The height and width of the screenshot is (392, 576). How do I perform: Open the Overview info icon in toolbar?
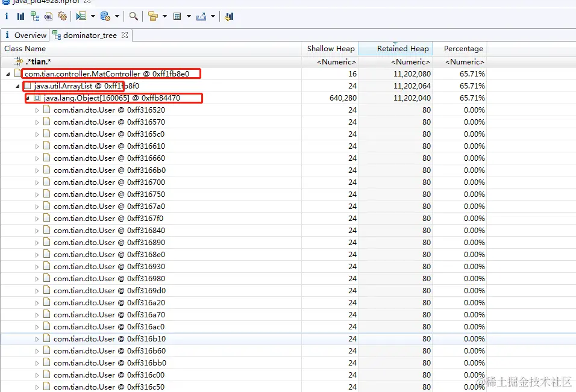[x=7, y=16]
